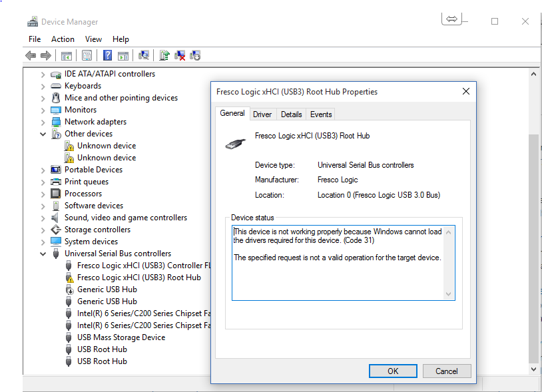This screenshot has height=392, width=542.
Task: Maximize the Device Manager window
Action: point(495,21)
